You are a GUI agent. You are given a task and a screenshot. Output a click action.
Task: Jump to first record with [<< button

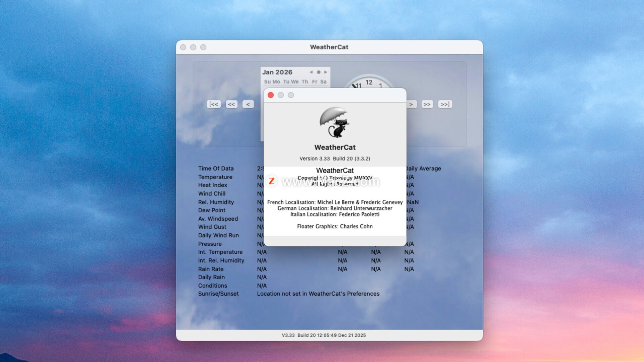coord(214,104)
